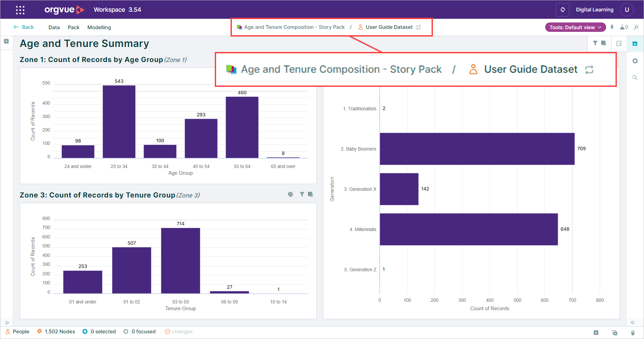Open the fx expression editor
The height and width of the screenshot is (339, 644).
[x=636, y=27]
